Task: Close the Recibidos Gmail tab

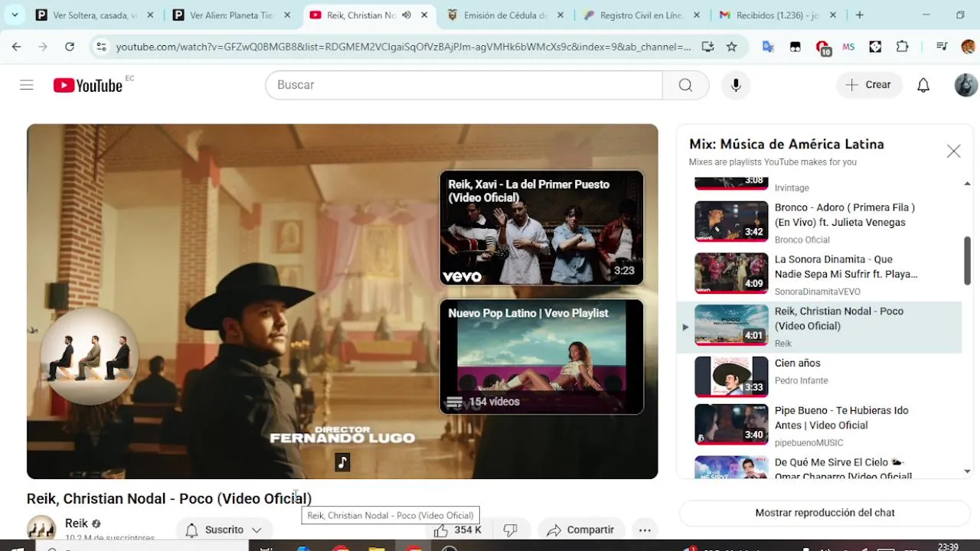Action: pyautogui.click(x=833, y=15)
